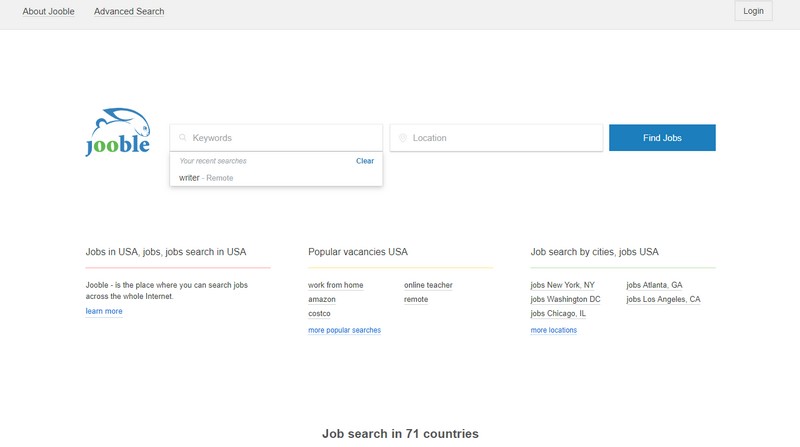Image resolution: width=800 pixels, height=447 pixels.
Task: Open jobs Los Angeles, CA
Action: point(663,300)
